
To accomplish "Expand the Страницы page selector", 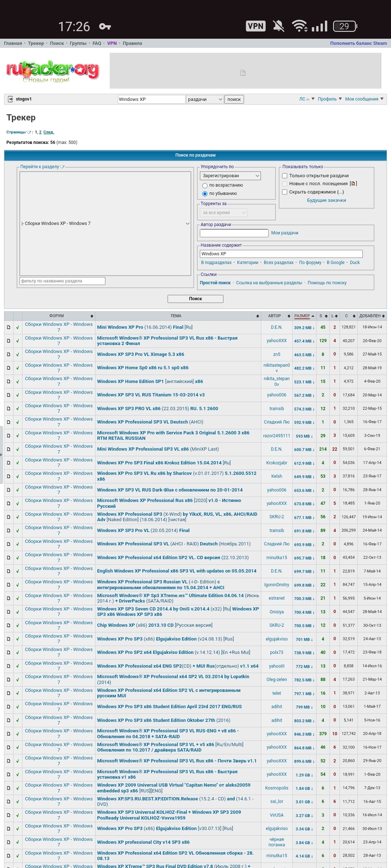I will pos(29,132).
